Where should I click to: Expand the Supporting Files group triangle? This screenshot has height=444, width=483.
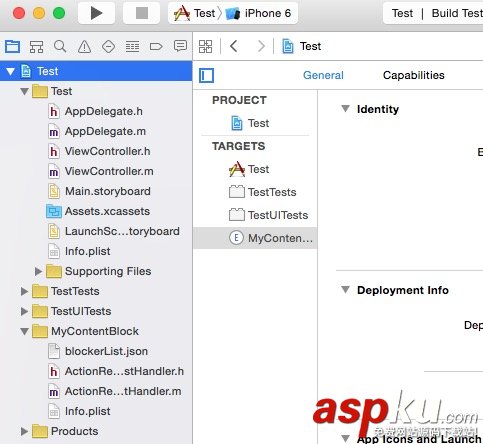(38, 271)
